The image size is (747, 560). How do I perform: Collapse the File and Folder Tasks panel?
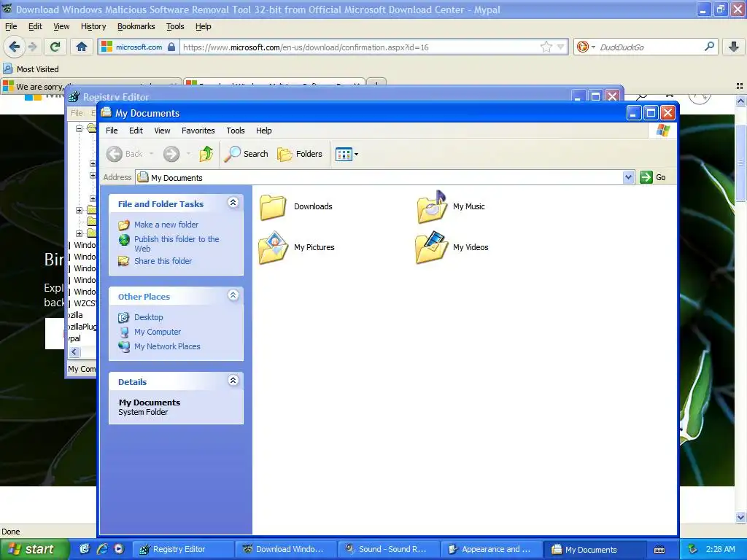(233, 203)
